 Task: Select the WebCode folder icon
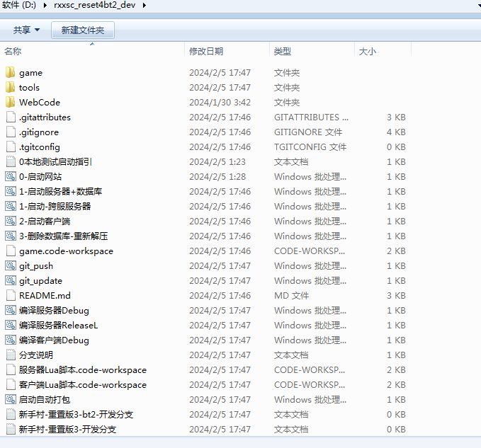10,102
